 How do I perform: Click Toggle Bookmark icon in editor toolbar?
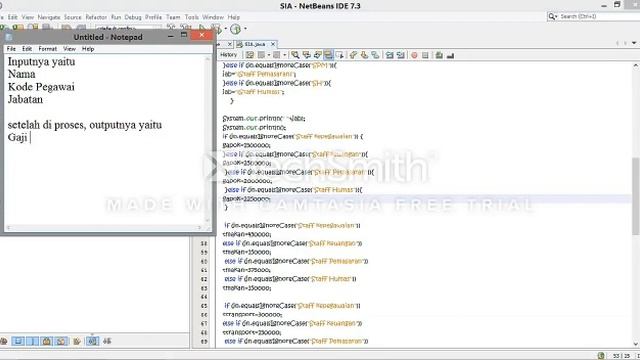(x=375, y=55)
